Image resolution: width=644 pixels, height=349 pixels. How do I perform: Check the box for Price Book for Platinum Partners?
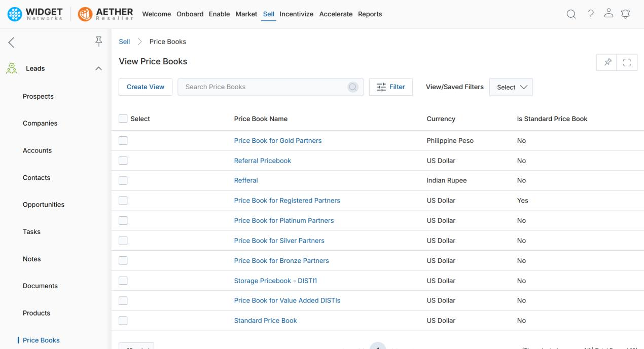(123, 220)
